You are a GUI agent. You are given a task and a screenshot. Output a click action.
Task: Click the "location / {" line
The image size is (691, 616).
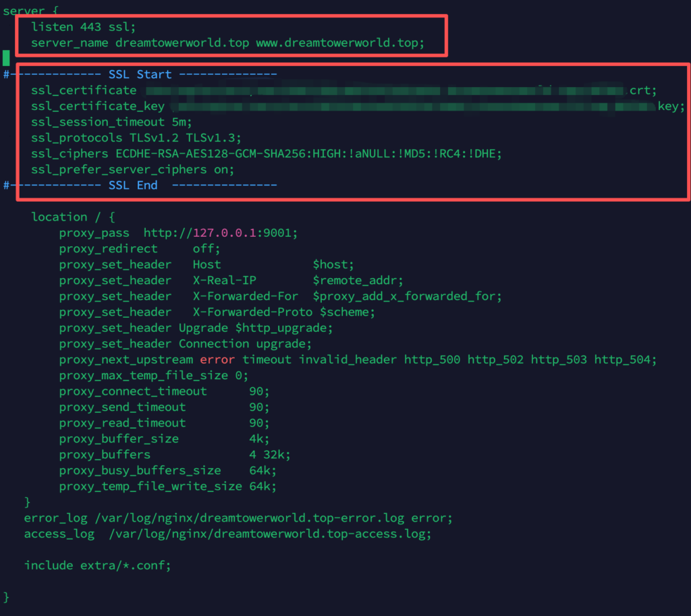[73, 217]
